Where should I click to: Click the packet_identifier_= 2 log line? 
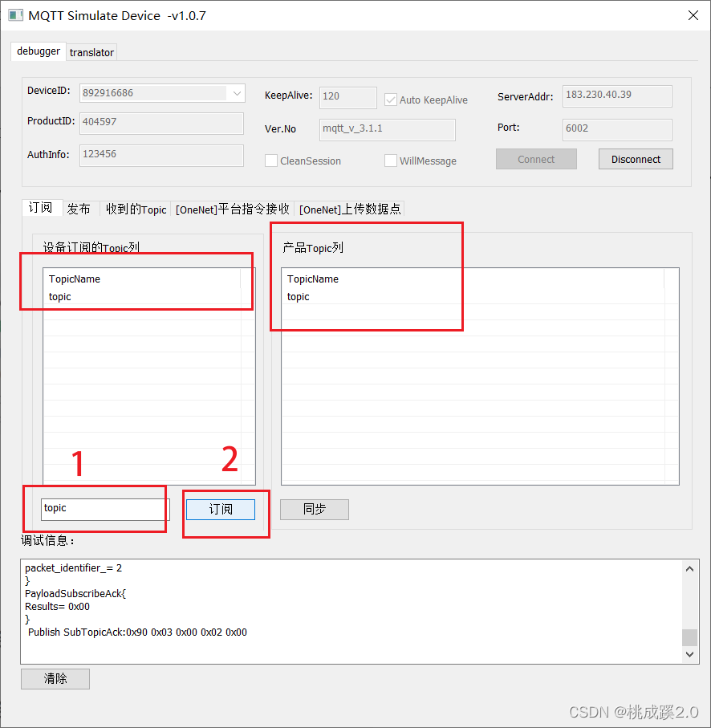click(73, 568)
